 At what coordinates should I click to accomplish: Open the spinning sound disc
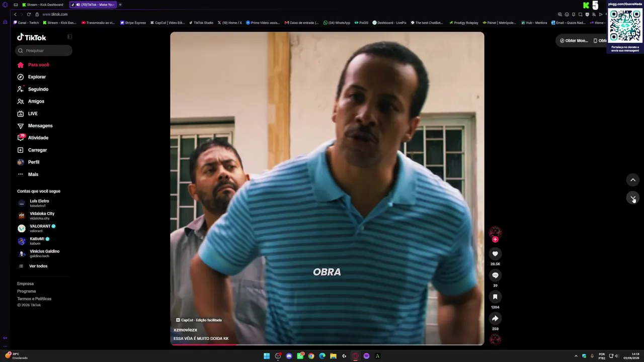point(495,340)
